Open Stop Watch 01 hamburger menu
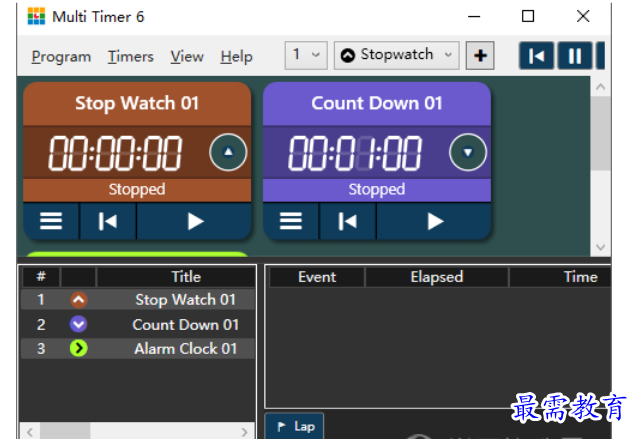Image resolution: width=635 pixels, height=439 pixels. (51, 221)
